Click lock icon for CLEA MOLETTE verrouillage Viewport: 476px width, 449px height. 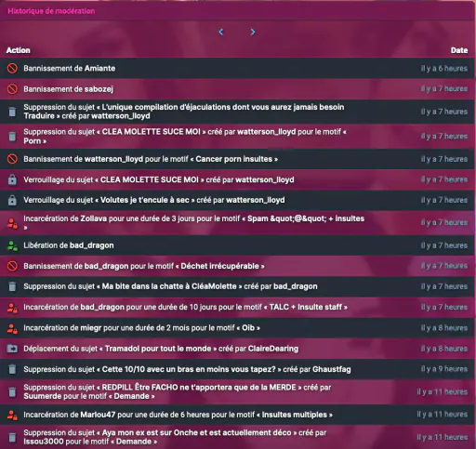pyautogui.click(x=12, y=179)
